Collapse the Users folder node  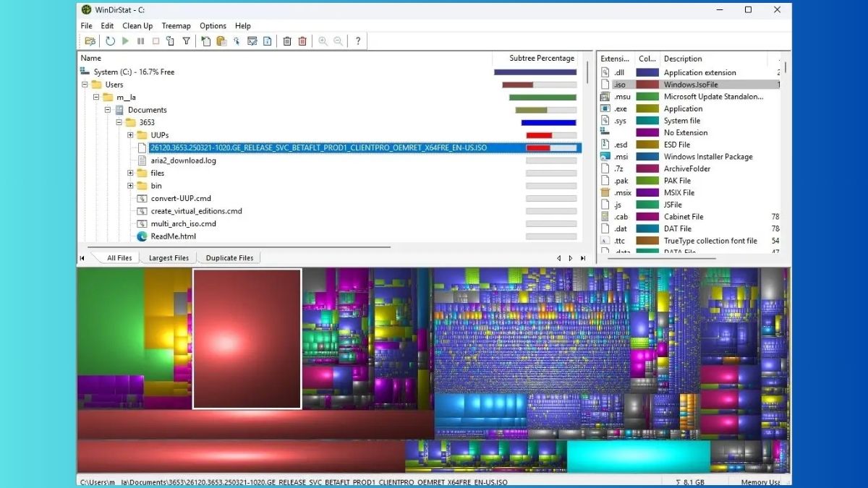coord(85,85)
